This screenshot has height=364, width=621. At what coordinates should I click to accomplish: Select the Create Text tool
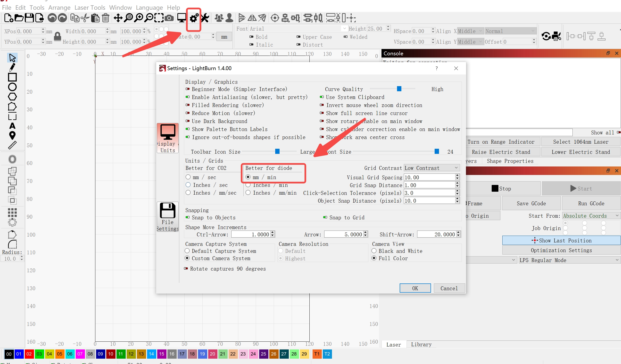12,126
